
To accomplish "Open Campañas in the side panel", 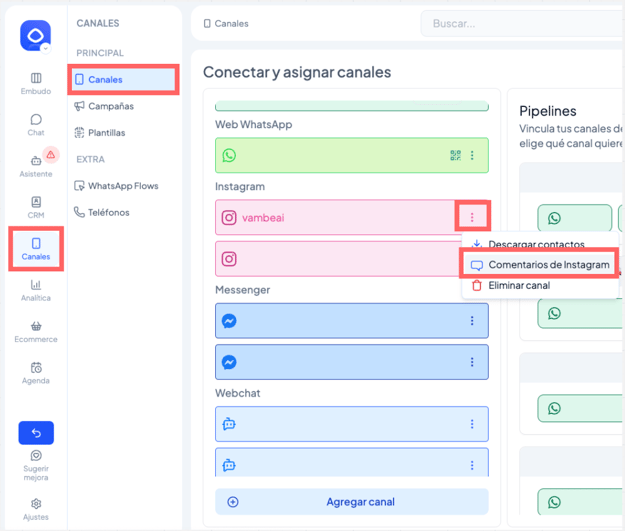I will pos(110,106).
